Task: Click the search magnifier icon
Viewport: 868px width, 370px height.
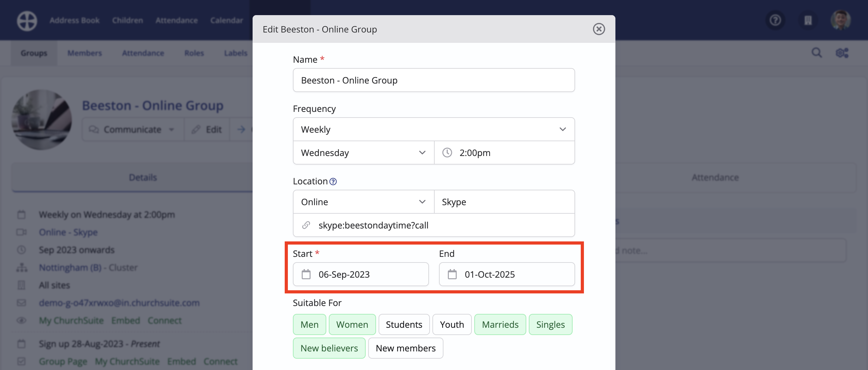Action: 817,53
